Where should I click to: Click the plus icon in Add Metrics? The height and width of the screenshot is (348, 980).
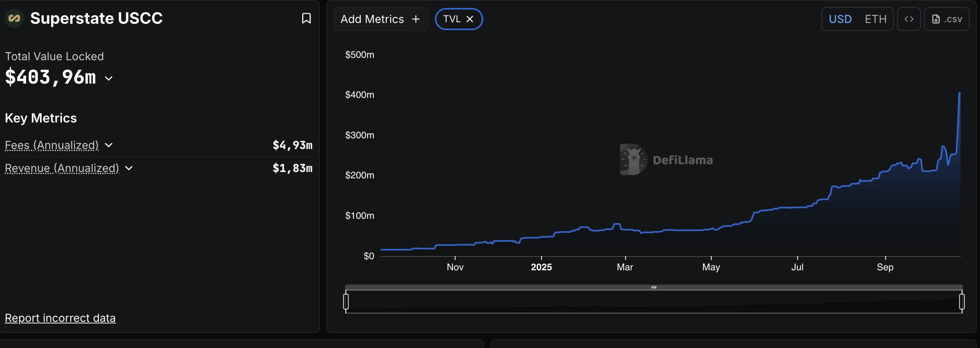(x=416, y=19)
